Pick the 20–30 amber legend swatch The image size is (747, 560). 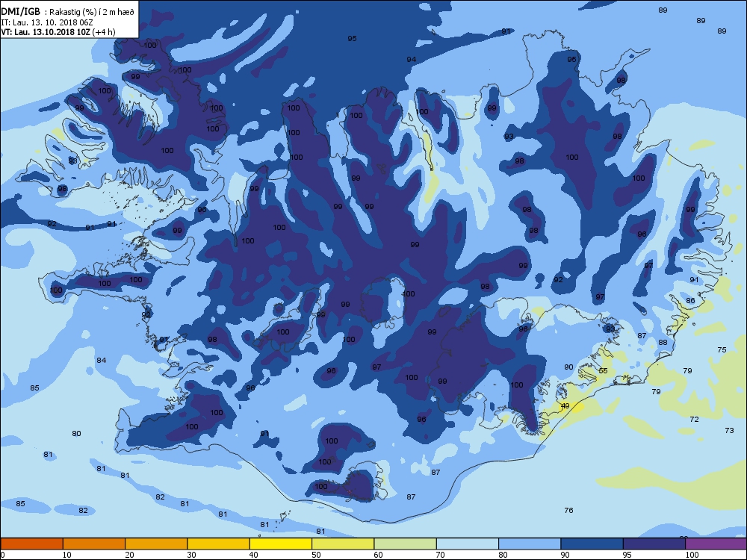pos(156,544)
